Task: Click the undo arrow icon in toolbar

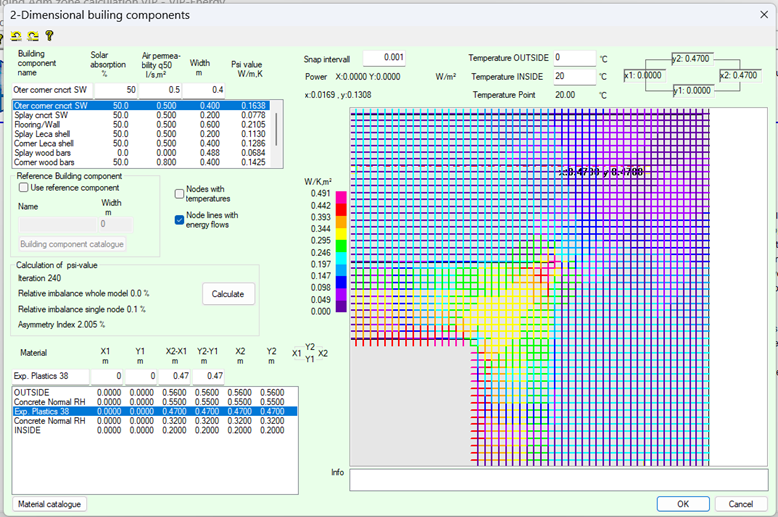Action: 17,36
